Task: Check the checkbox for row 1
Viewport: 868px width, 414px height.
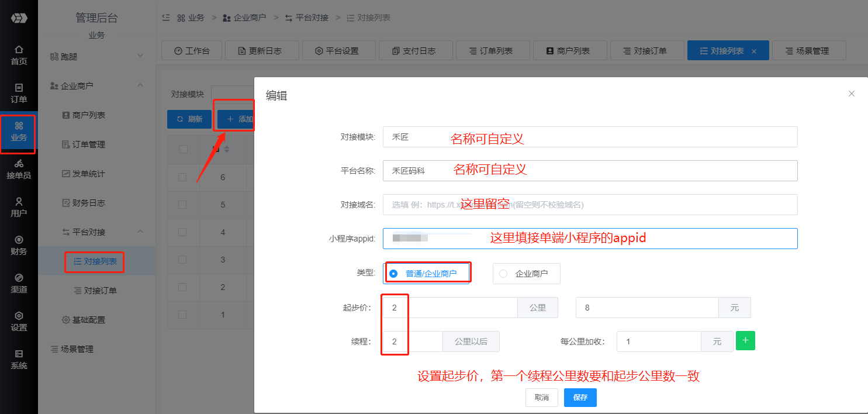Action: 182,315
